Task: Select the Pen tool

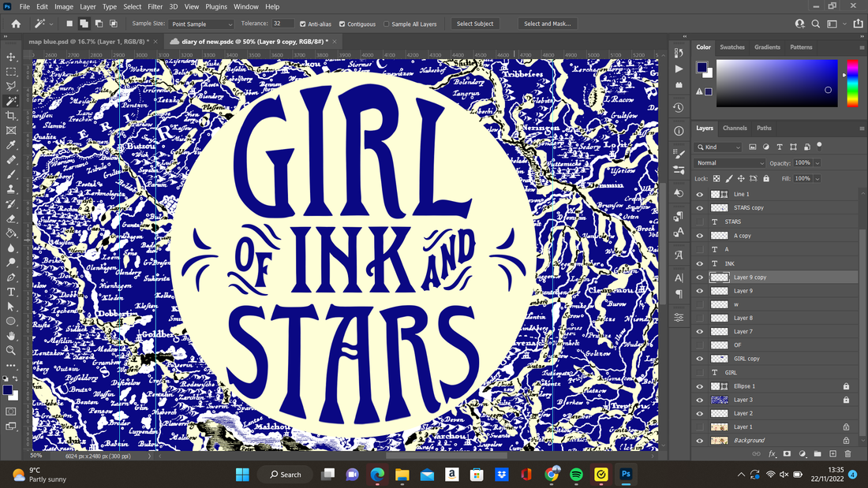Action: pyautogui.click(x=11, y=278)
